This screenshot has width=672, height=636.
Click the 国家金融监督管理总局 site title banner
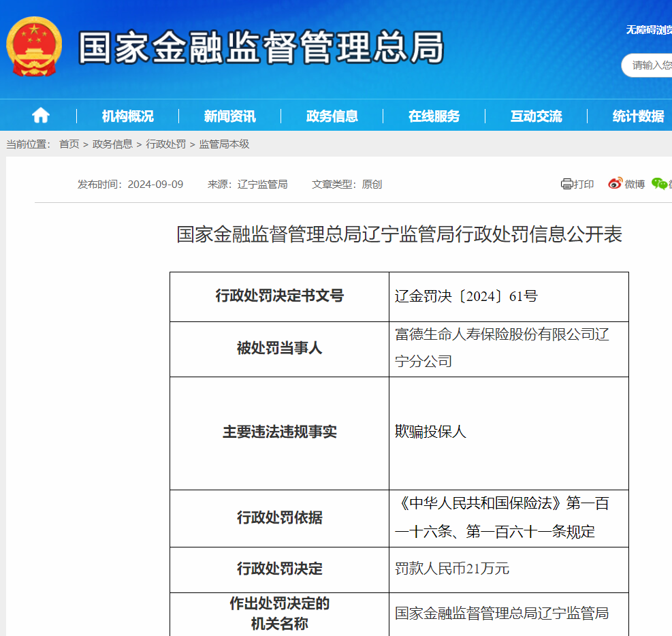pos(261,48)
